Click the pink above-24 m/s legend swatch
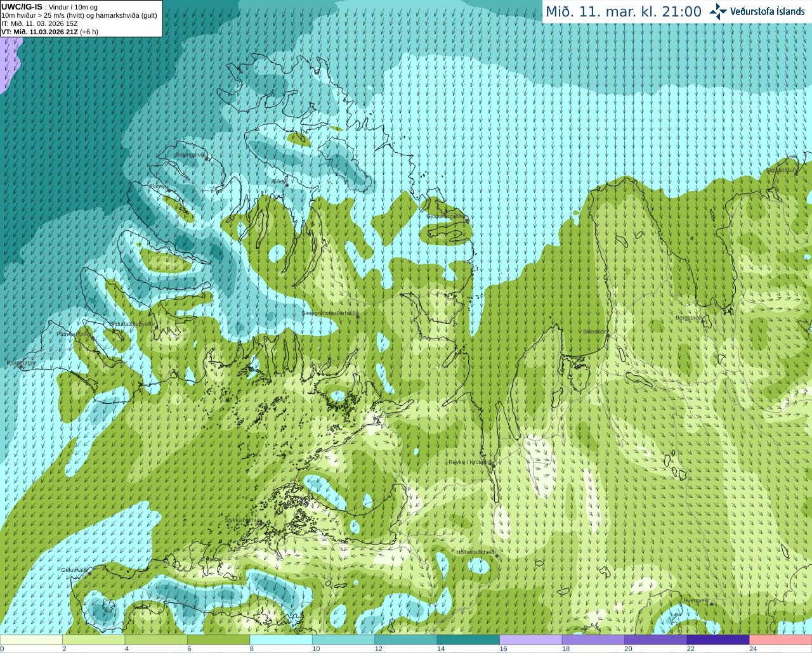The height and width of the screenshot is (653, 812). coord(781,639)
